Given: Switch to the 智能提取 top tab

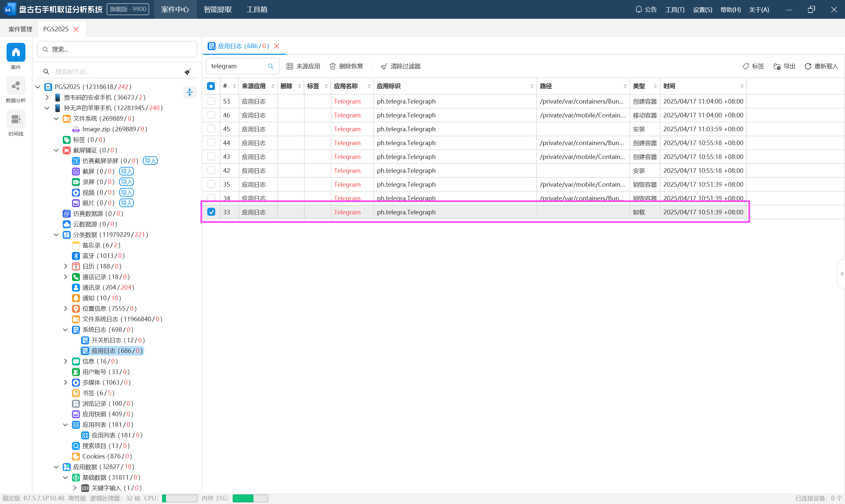Looking at the screenshot, I should click(x=218, y=10).
